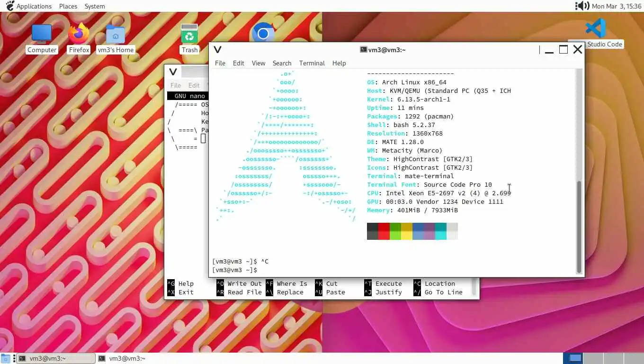
Task: Open File menu in front terminal
Action: [220, 63]
